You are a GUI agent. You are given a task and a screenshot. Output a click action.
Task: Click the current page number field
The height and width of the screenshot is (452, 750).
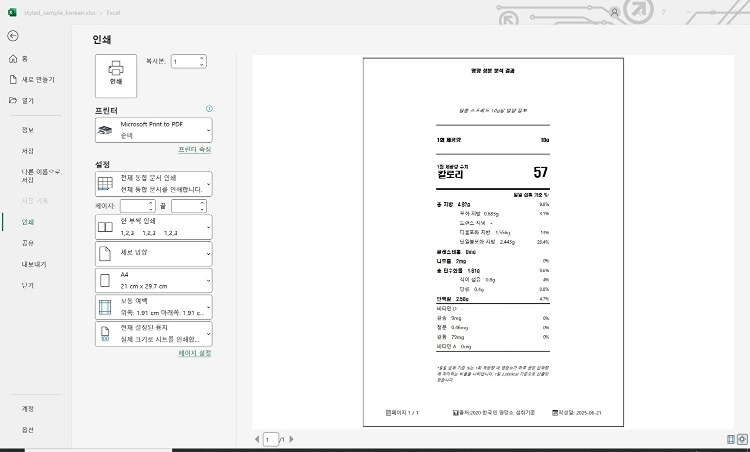[x=271, y=439]
